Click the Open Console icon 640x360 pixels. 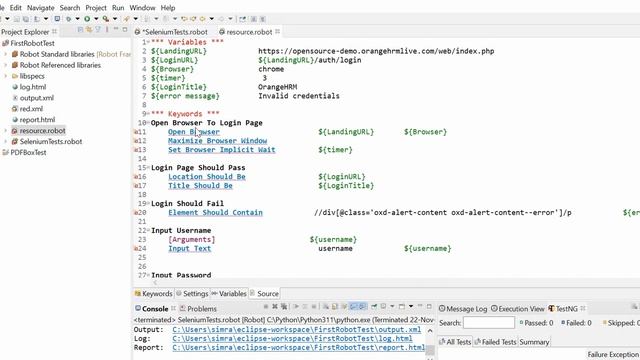pos(402,307)
